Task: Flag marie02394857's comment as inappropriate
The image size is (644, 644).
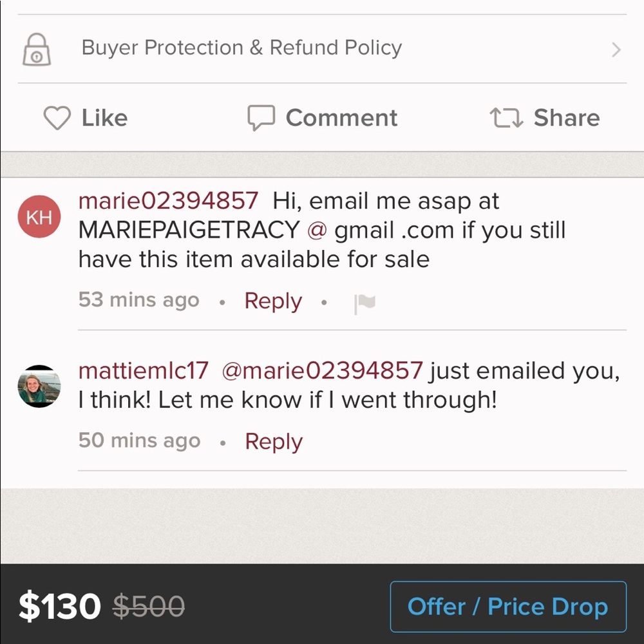Action: point(365,303)
